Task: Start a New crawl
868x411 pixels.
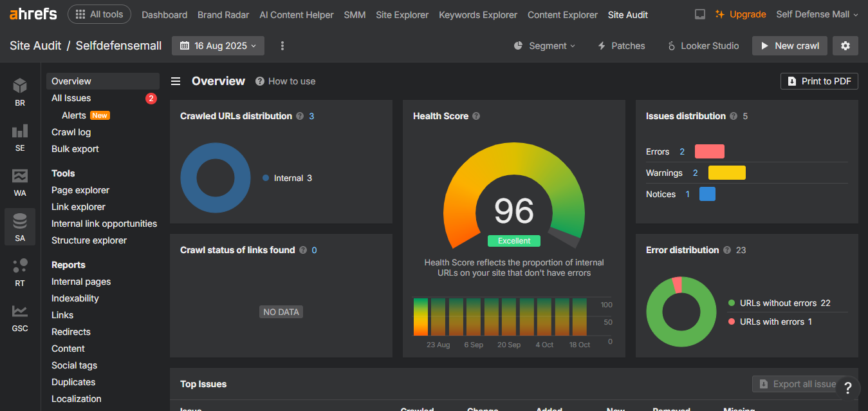Action: pos(790,46)
